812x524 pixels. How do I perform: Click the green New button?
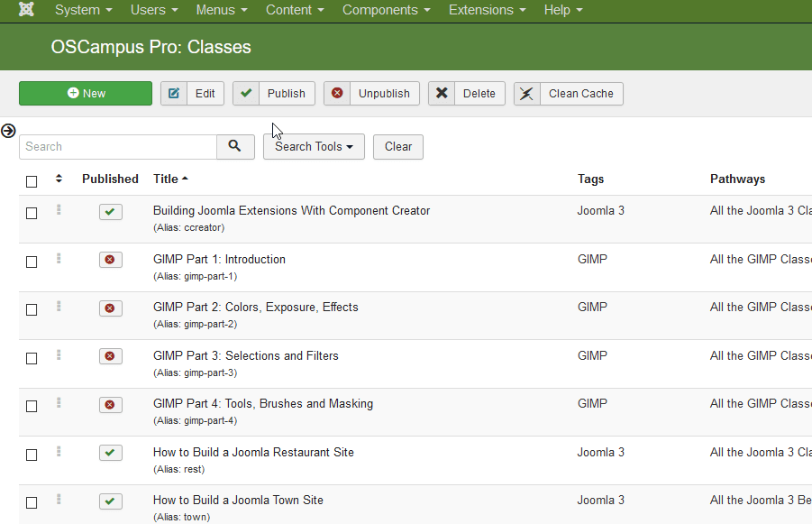(x=86, y=93)
